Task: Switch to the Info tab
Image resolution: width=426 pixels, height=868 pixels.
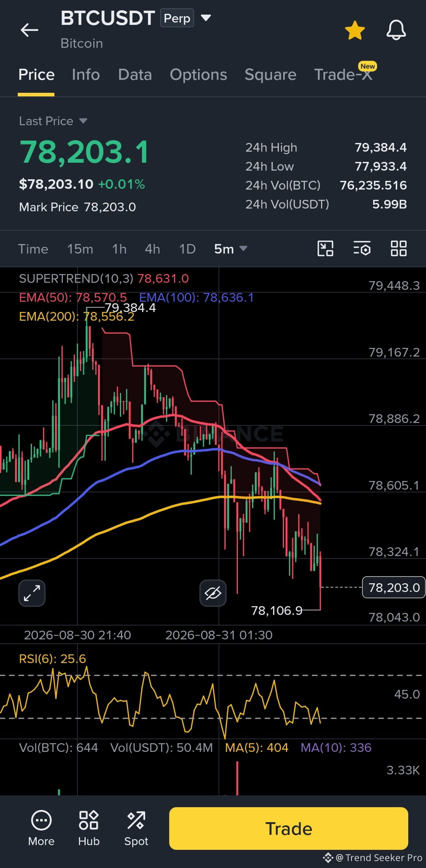Action: pyautogui.click(x=86, y=75)
